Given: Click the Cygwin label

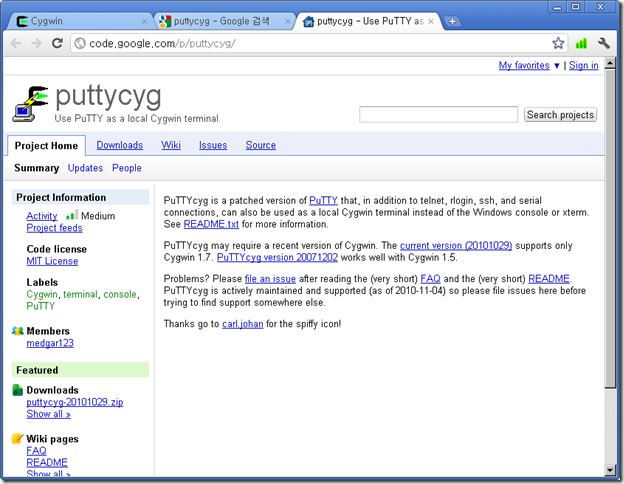Looking at the screenshot, I should [42, 294].
